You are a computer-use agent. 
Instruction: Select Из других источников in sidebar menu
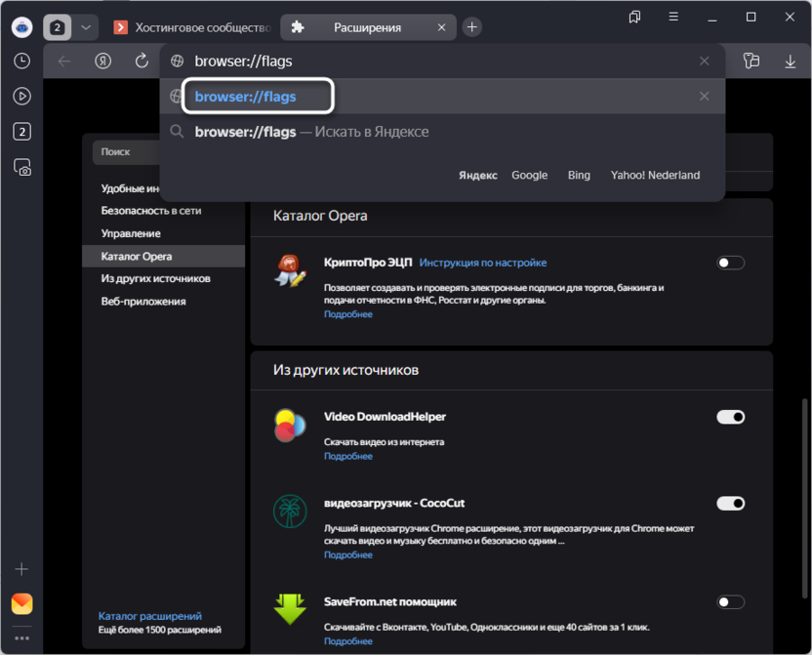click(156, 279)
